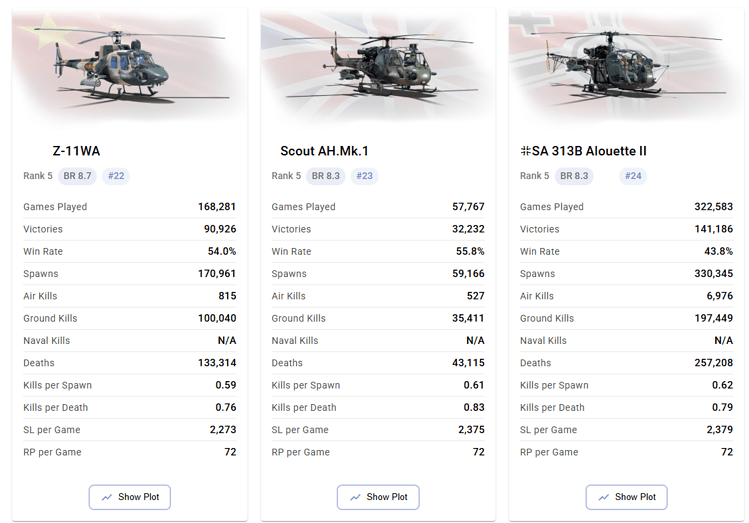This screenshot has height=523, width=749.
Task: Click Scout AH.Mk.1's BR 8.3 badge
Action: (325, 176)
